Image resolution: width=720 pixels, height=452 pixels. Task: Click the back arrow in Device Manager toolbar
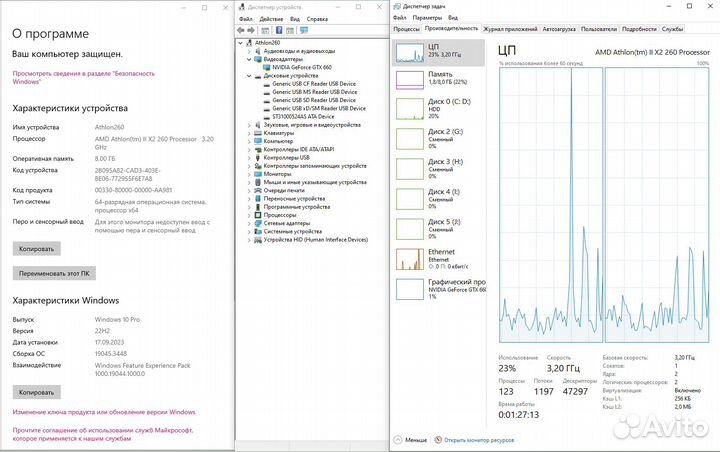[241, 30]
